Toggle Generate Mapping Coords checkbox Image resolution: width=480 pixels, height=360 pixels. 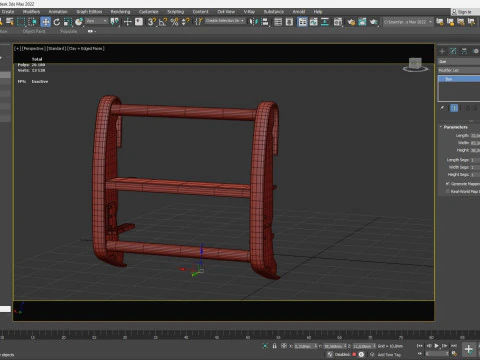pos(448,184)
